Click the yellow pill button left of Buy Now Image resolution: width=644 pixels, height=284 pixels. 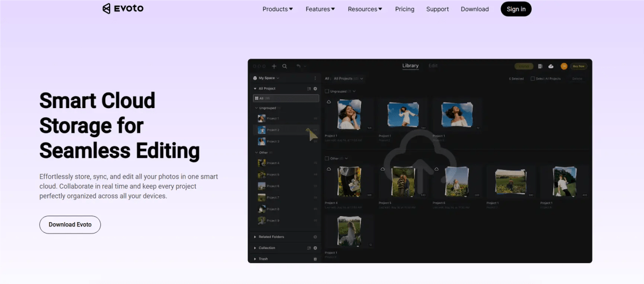tap(524, 66)
